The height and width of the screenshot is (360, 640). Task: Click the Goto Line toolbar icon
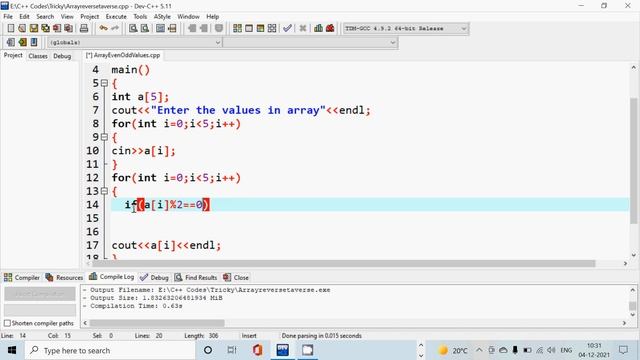[x=172, y=28]
